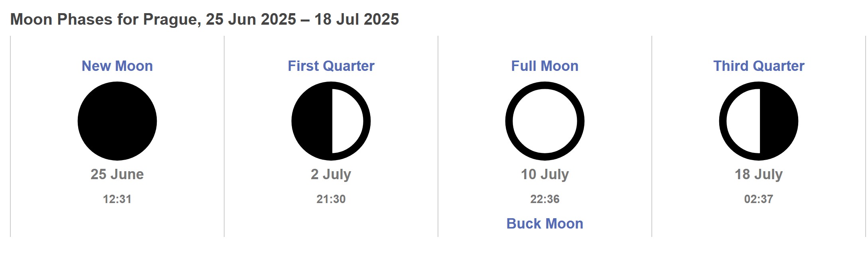Select the 10 July date
This screenshot has width=868, height=258.
[545, 174]
